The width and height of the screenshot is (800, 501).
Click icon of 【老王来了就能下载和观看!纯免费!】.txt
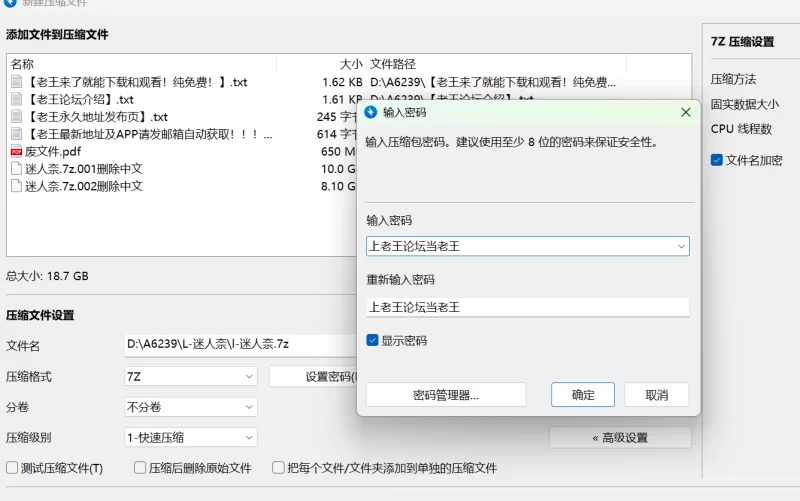[16, 82]
